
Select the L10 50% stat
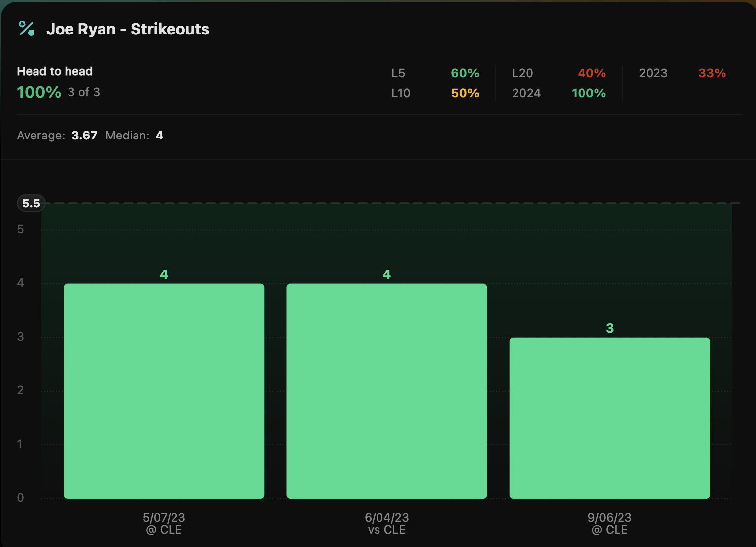coord(435,93)
